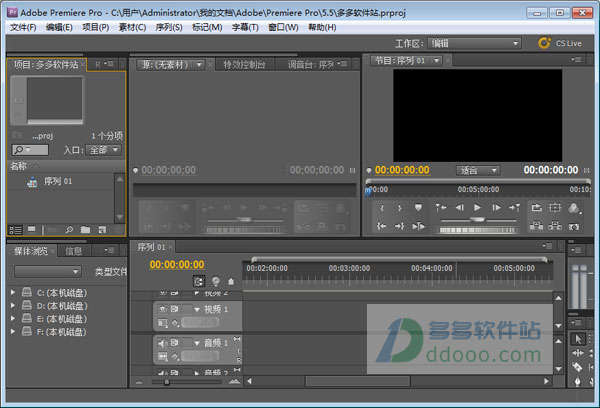The image size is (600, 408).
Task: Toggle track lock box on 视频 1
Action: (x=187, y=309)
